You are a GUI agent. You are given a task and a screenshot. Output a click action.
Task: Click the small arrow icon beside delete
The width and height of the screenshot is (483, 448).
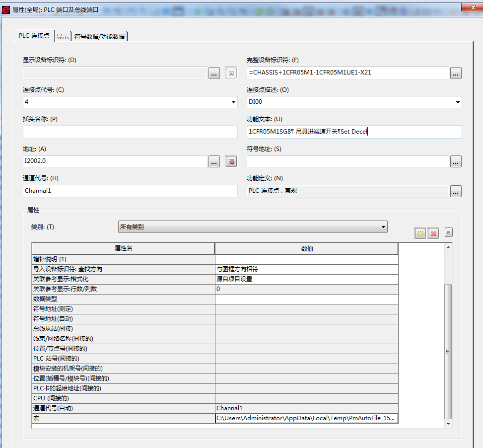pos(448,232)
